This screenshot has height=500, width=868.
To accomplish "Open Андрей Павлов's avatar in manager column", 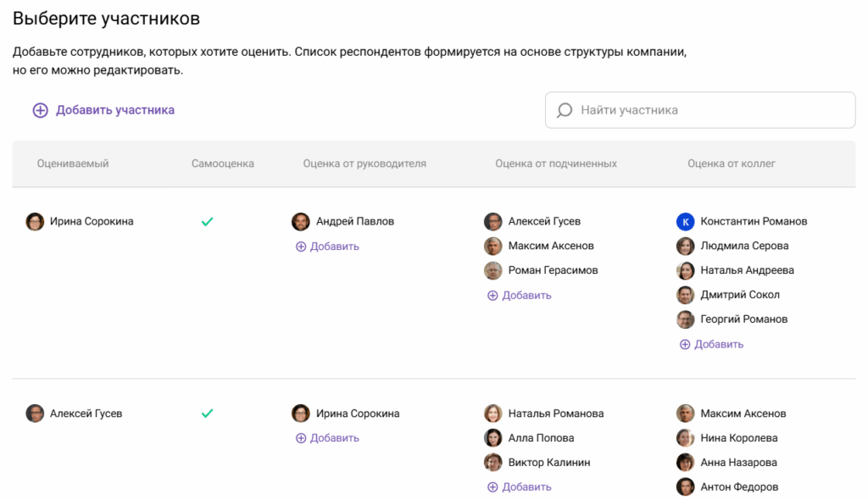I will pos(301,221).
